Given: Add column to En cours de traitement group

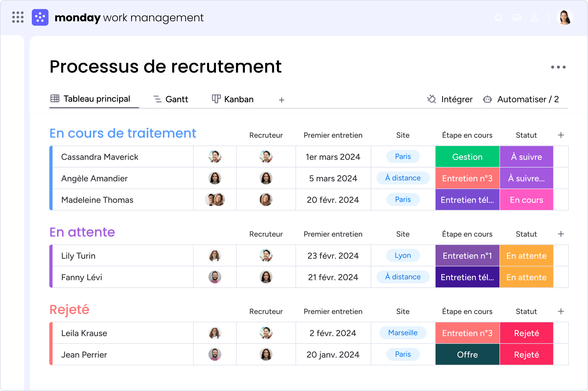Looking at the screenshot, I should click(x=561, y=135).
